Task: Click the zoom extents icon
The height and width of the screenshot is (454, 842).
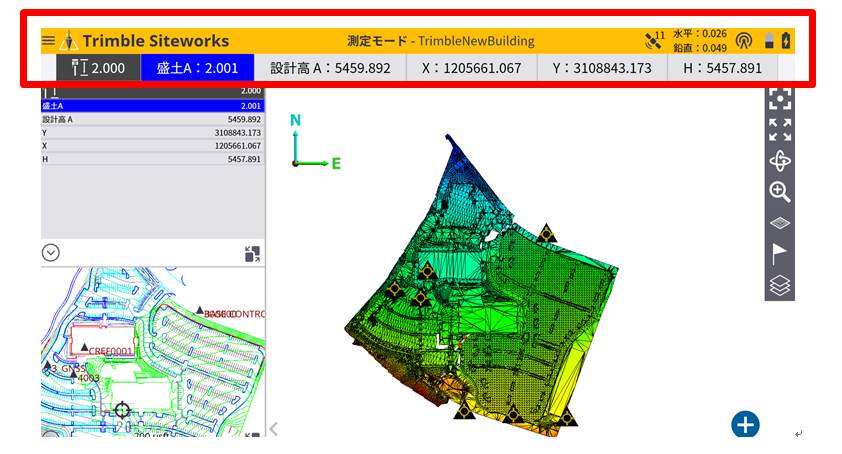Action: point(780,130)
